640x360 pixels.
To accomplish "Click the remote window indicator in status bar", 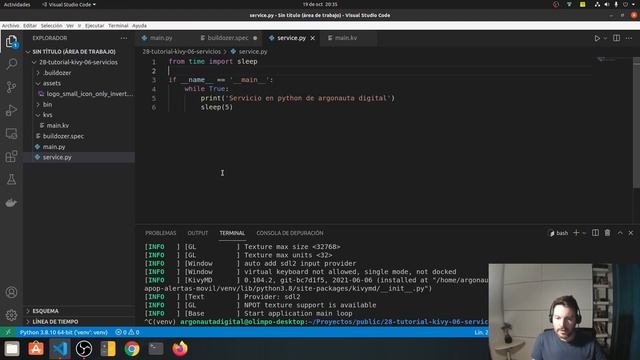I will (x=8, y=332).
